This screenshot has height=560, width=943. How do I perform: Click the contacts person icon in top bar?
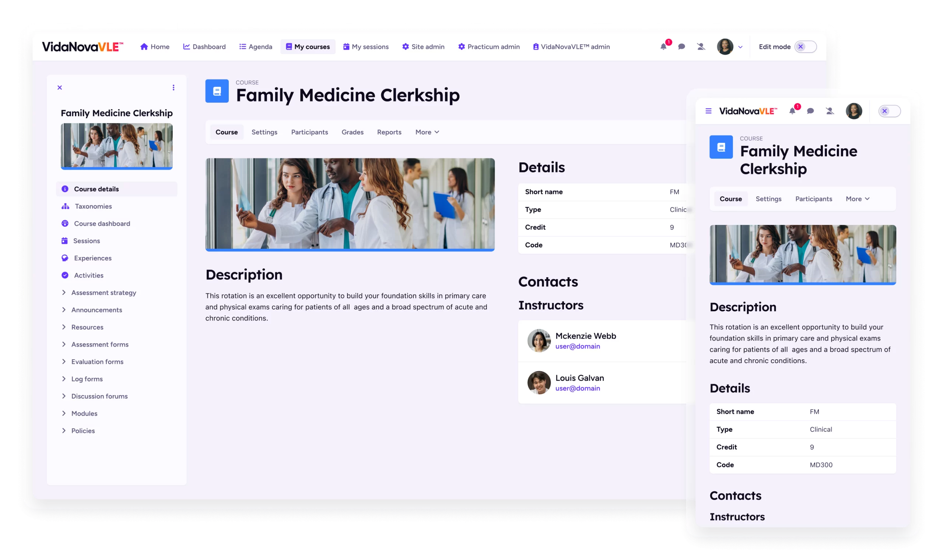701,47
